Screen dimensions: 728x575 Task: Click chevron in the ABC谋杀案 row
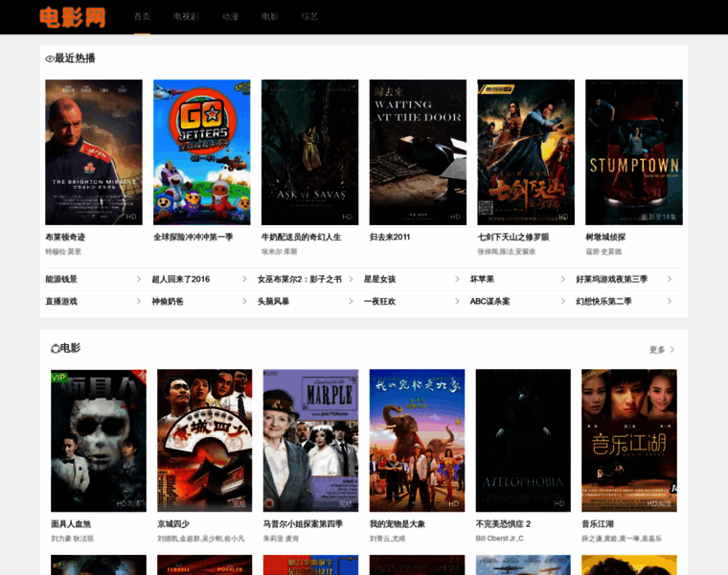tap(562, 302)
